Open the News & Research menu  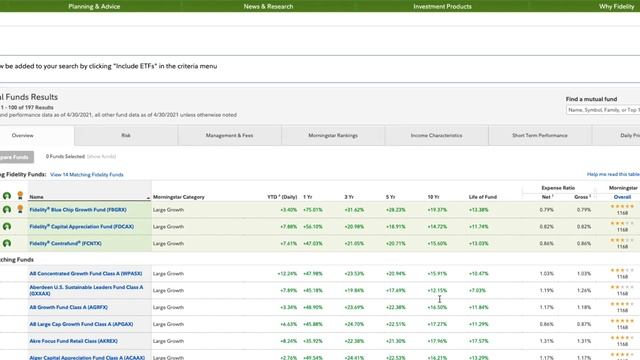click(268, 6)
